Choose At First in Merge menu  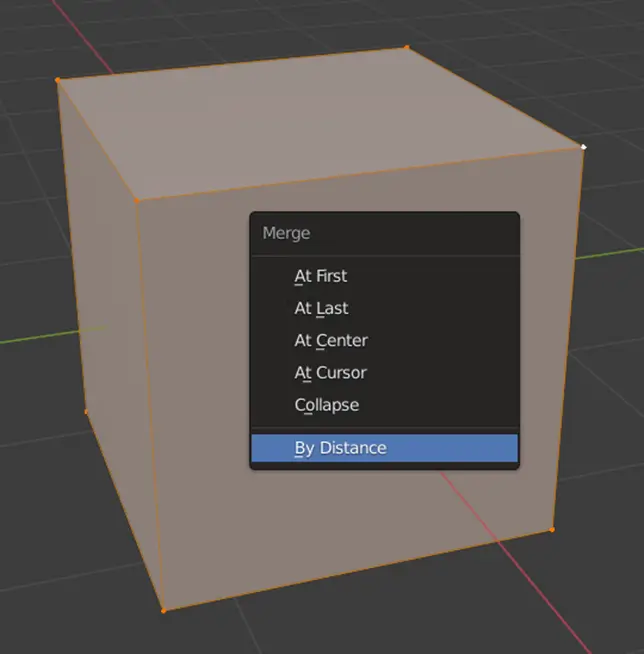[x=384, y=276]
